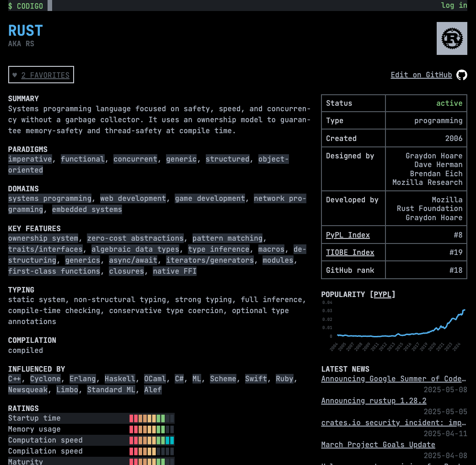476x465 pixels.
Task: Click the Compilation speed rating bar
Action: click(152, 451)
